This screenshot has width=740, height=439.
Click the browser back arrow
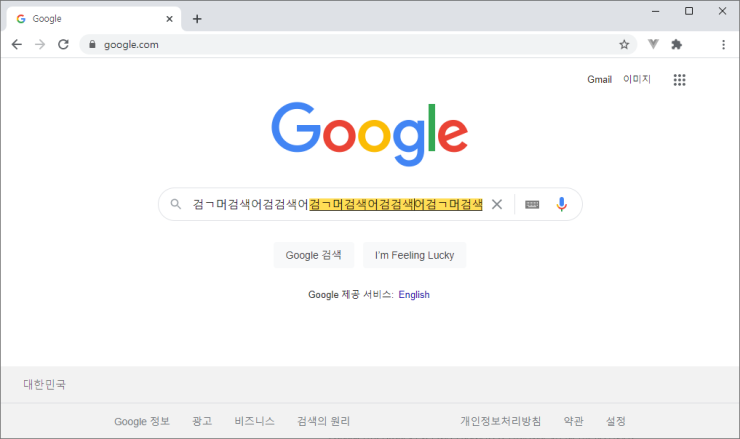pyautogui.click(x=16, y=44)
